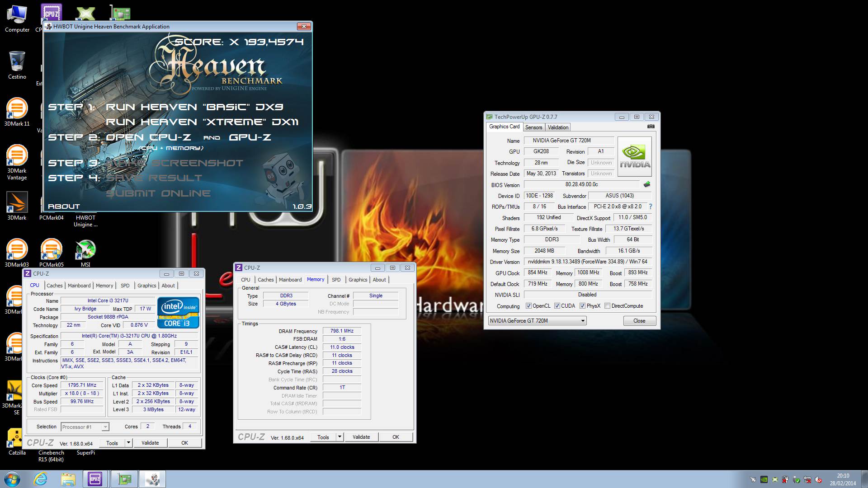The height and width of the screenshot is (488, 868).
Task: Run Heaven "Basic" DX9 benchmark
Action: click(x=194, y=107)
